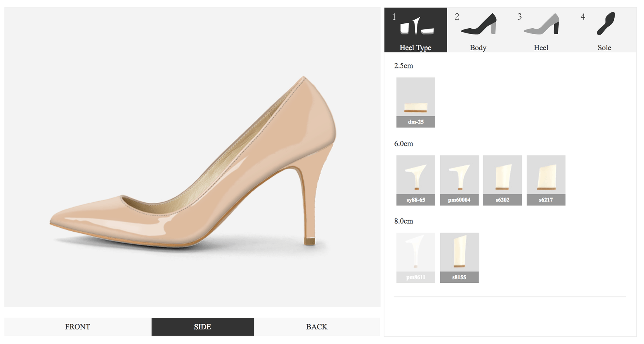
Task: Open the Sole step icon
Action: point(605,24)
